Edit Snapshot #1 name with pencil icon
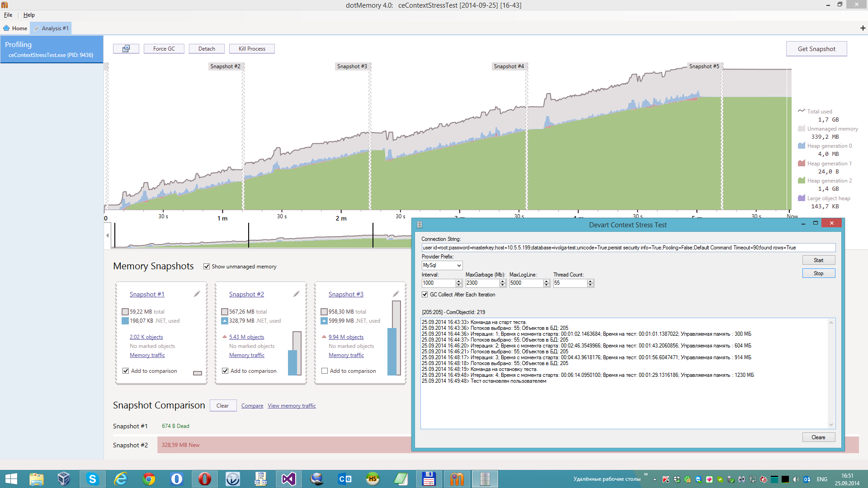Screen dimensions: 868x488 197,294
